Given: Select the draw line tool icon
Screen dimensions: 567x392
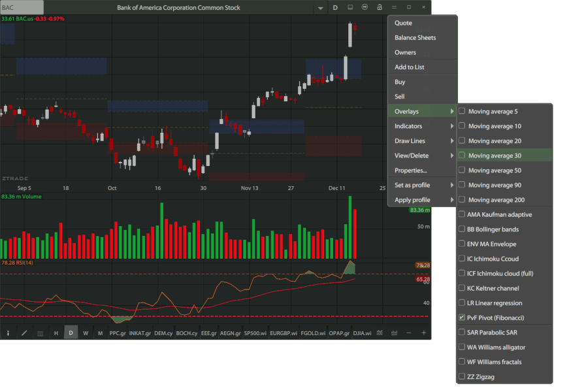Looking at the screenshot, I should 24,333.
